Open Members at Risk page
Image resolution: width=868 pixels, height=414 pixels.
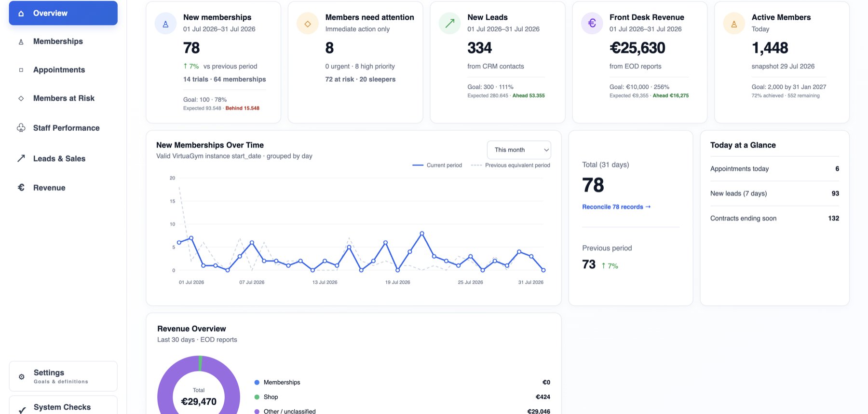coord(63,98)
